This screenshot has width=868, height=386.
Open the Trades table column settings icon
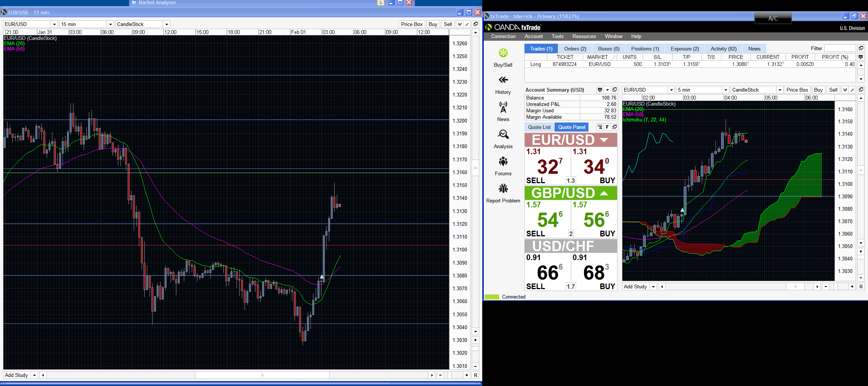[861, 57]
